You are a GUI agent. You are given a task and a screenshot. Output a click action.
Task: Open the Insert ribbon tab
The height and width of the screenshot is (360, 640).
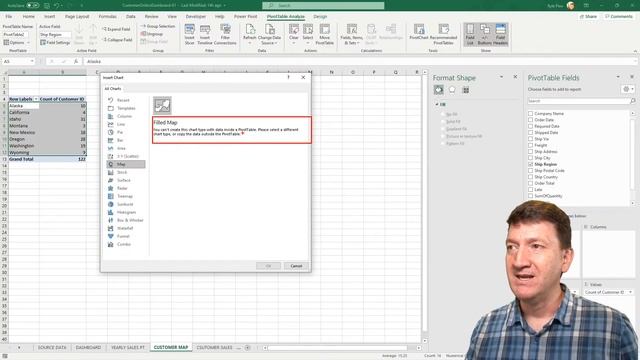coord(49,17)
